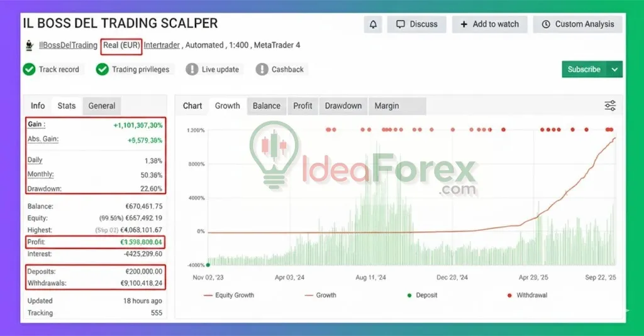Click the Cashback warning icon
The image size is (644, 336).
tap(262, 69)
